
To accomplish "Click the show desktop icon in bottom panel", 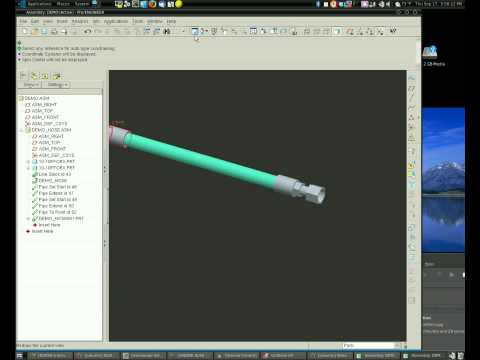I will (x=20, y=356).
